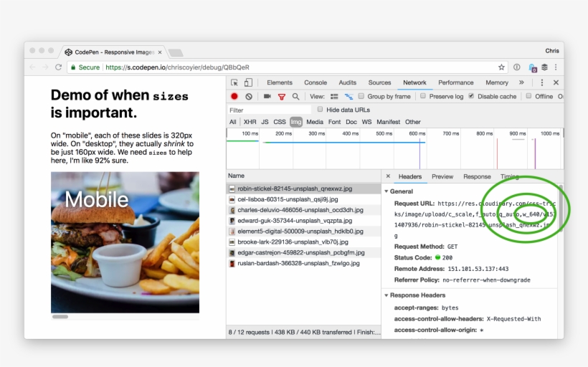Collapse the Response Headers section
Image resolution: width=588 pixels, height=367 pixels.
[387, 295]
